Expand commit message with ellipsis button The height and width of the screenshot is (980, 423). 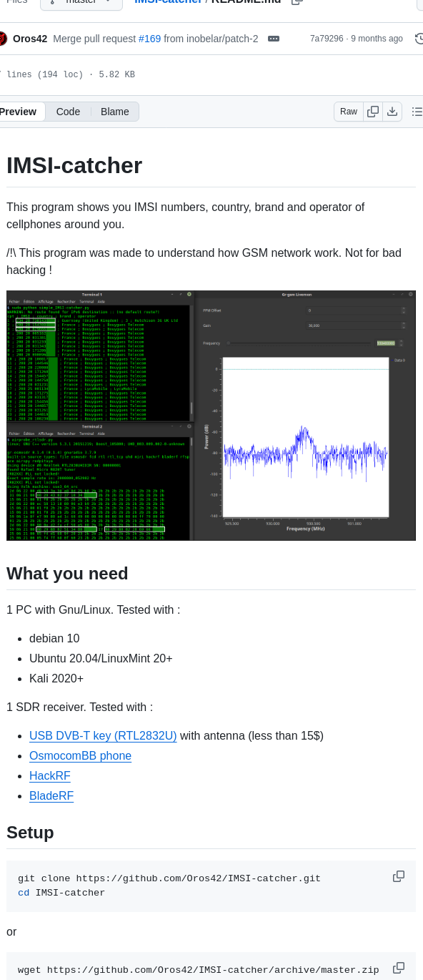point(274,39)
